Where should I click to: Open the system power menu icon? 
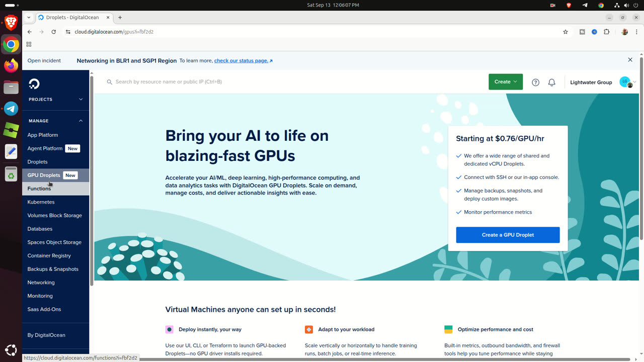(x=636, y=5)
